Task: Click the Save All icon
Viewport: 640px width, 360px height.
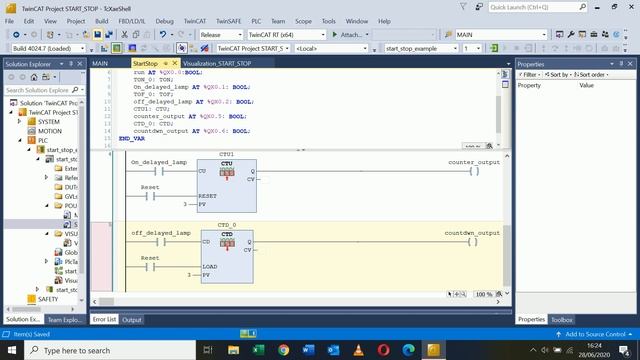Action: (109, 35)
